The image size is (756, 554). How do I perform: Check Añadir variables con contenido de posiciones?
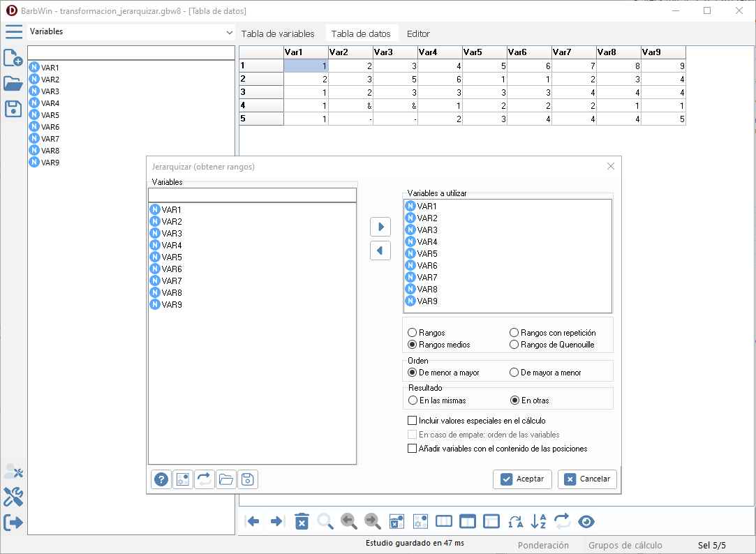(412, 449)
